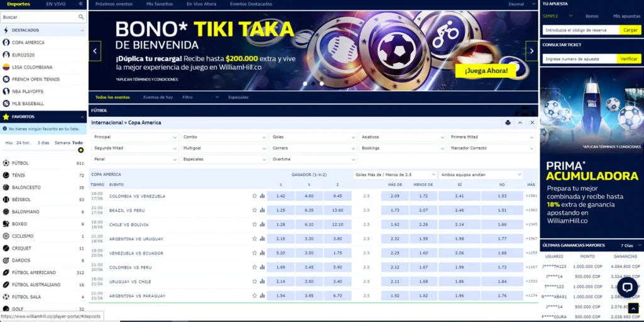Open the Principal market dropdown
Viewport: 644px width, 322px height.
point(135,136)
